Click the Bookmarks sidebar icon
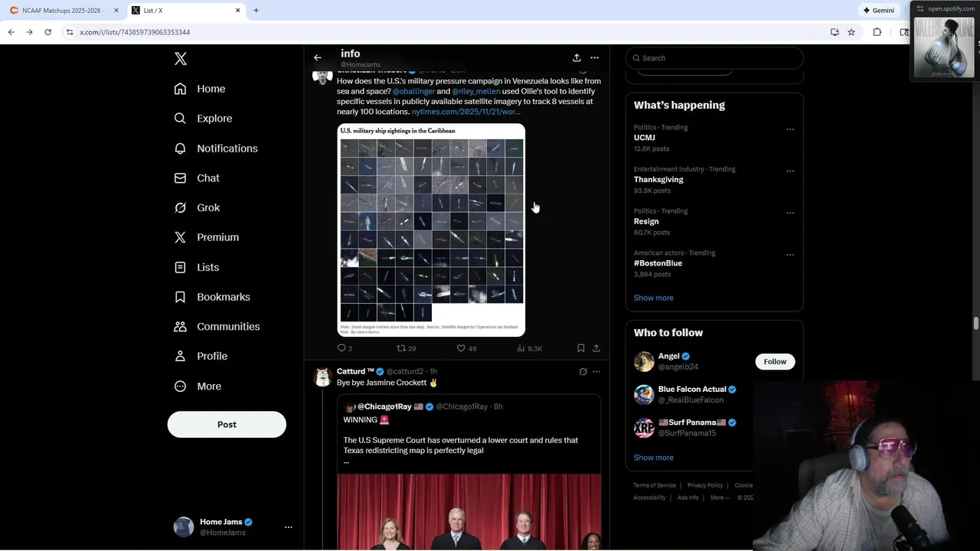The image size is (980, 551). point(180,297)
